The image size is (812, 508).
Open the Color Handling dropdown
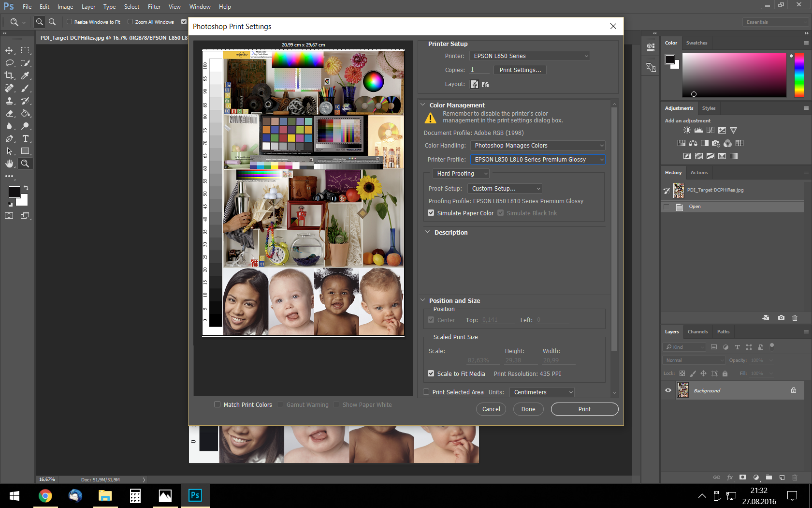[x=537, y=146]
